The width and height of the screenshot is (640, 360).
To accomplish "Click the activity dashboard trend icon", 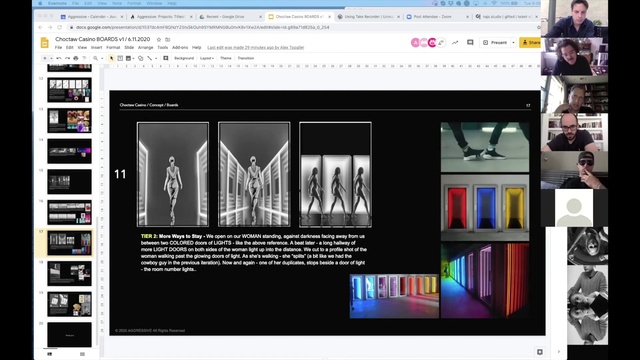I will [455, 42].
